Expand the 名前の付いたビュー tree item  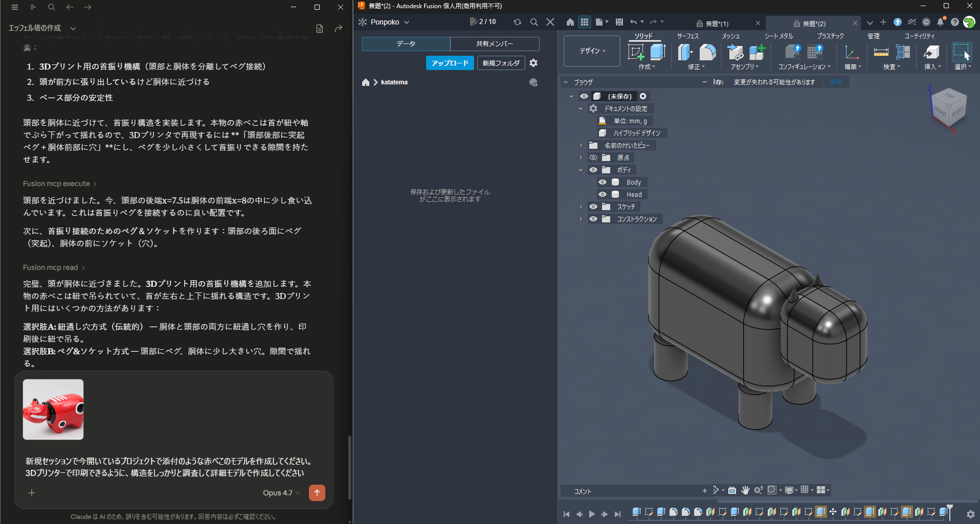pyautogui.click(x=581, y=145)
